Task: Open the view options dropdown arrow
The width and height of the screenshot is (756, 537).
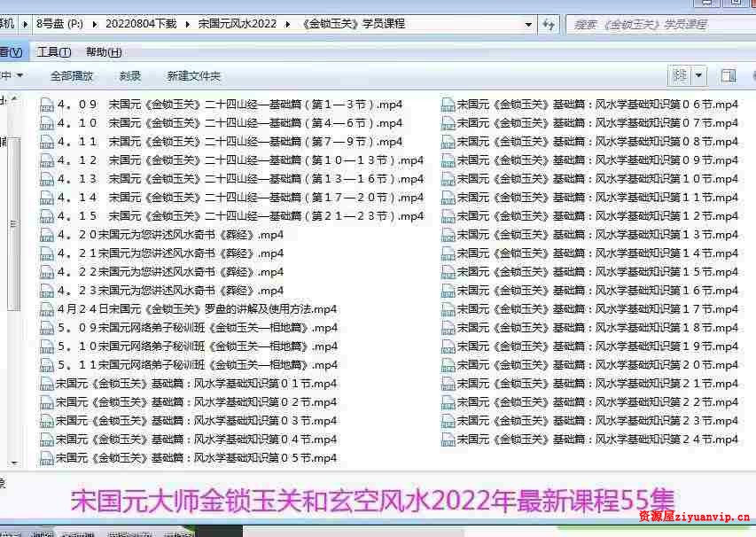Action: (698, 75)
